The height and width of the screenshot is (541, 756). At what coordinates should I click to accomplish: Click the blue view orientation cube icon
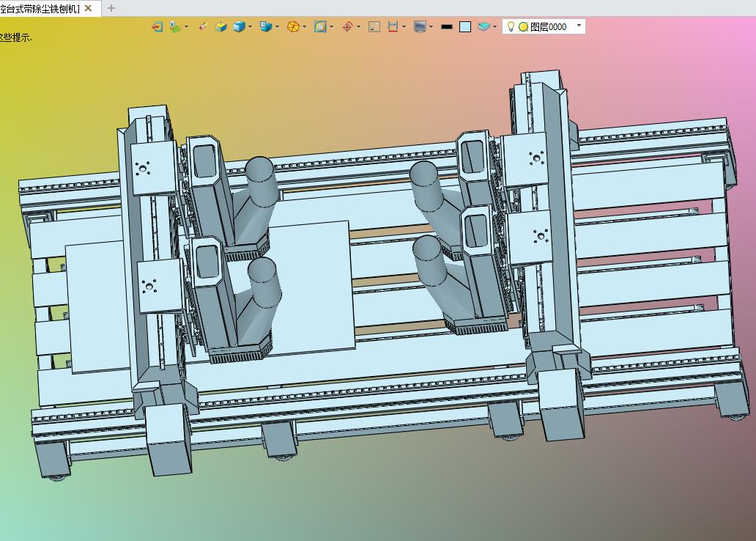coord(266,26)
